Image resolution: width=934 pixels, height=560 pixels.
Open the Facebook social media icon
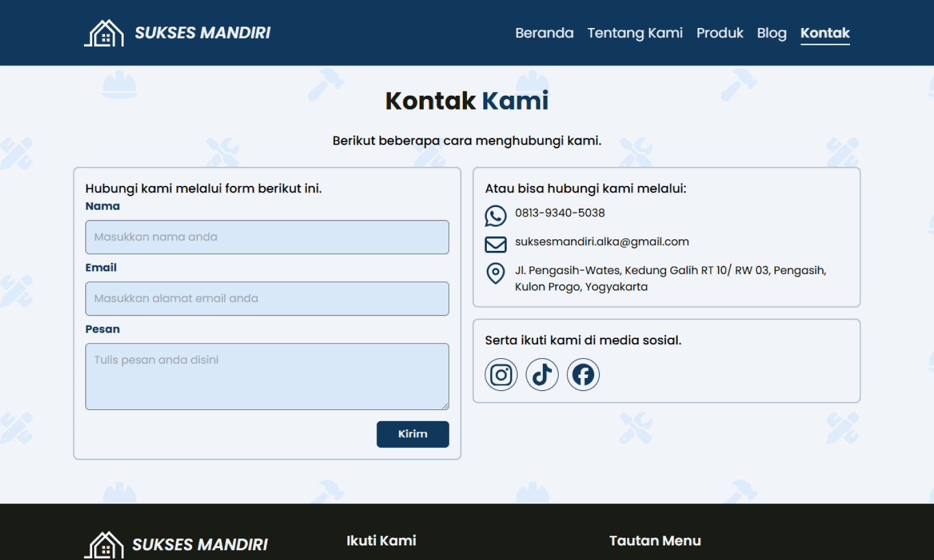[583, 374]
